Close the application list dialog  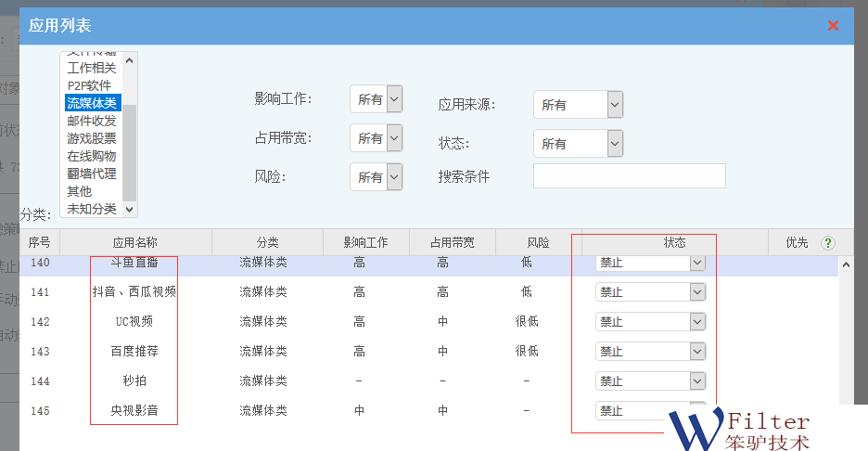point(833,25)
